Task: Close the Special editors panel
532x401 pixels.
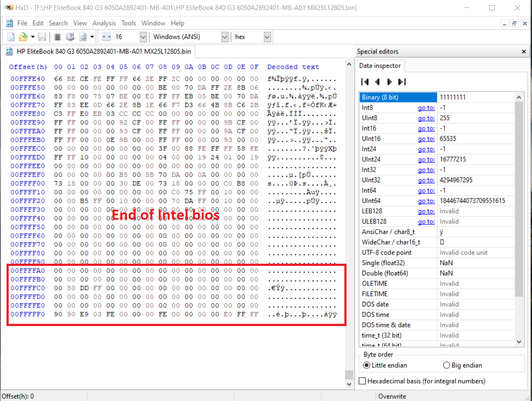Action: pyautogui.click(x=523, y=51)
